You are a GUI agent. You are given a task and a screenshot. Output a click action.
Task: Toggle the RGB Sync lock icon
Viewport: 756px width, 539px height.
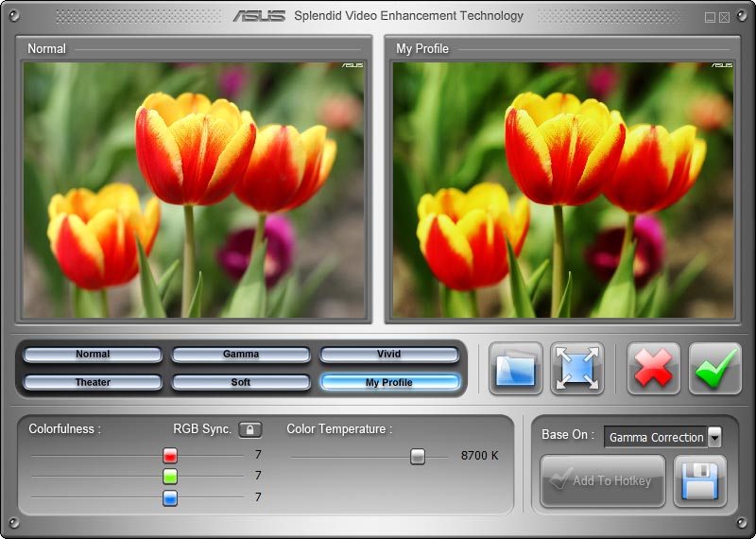(250, 429)
